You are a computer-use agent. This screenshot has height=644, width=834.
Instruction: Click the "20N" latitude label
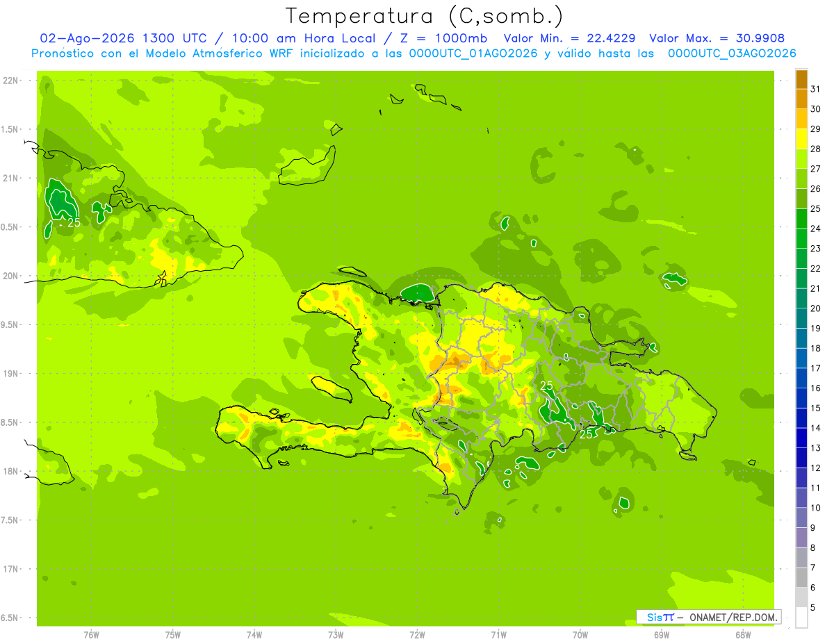[10, 276]
